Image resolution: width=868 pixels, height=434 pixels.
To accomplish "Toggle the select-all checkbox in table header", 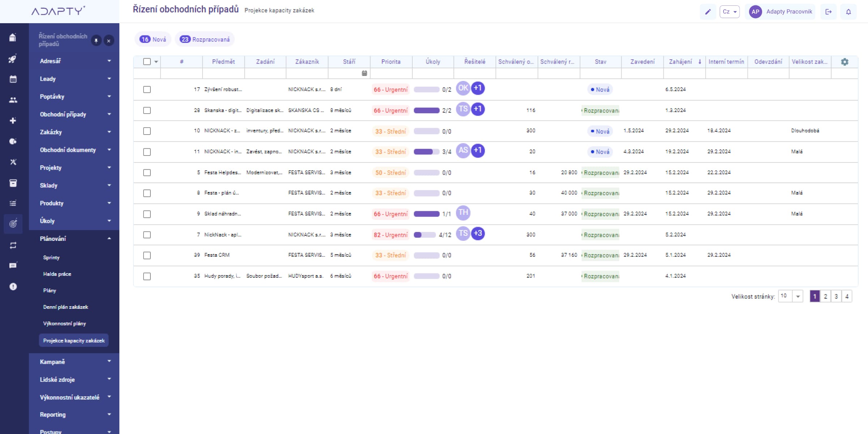I will pyautogui.click(x=147, y=62).
